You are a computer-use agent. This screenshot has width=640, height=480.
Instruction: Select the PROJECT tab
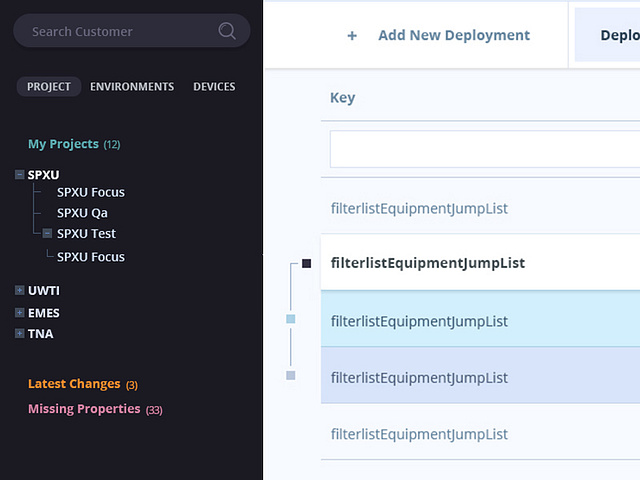coord(49,87)
